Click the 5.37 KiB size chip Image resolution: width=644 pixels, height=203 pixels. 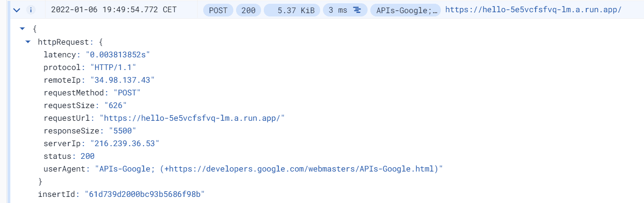click(x=291, y=10)
